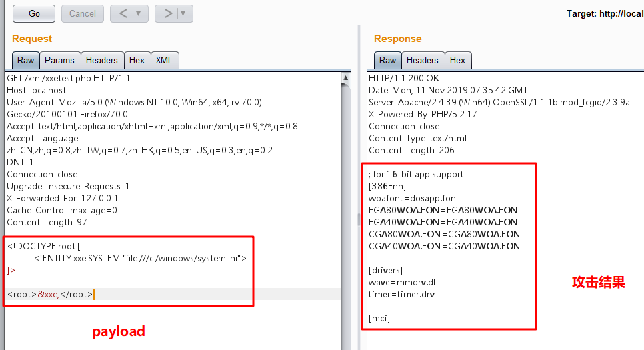Image resolution: width=644 pixels, height=350 pixels.
Task: Click the 'Server: Apache/2.4.39' response line
Action: [499, 102]
